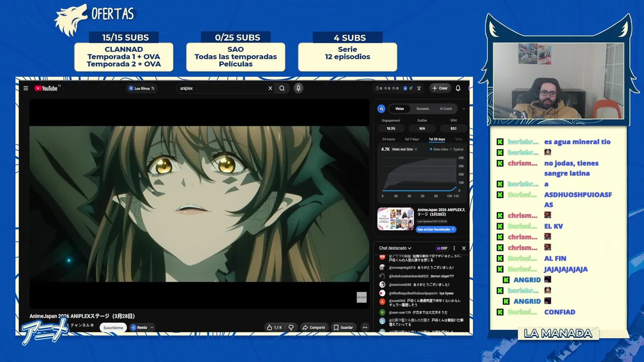The image size is (644, 362).
Task: Click the Engagement 18.3% value
Action: point(391,129)
